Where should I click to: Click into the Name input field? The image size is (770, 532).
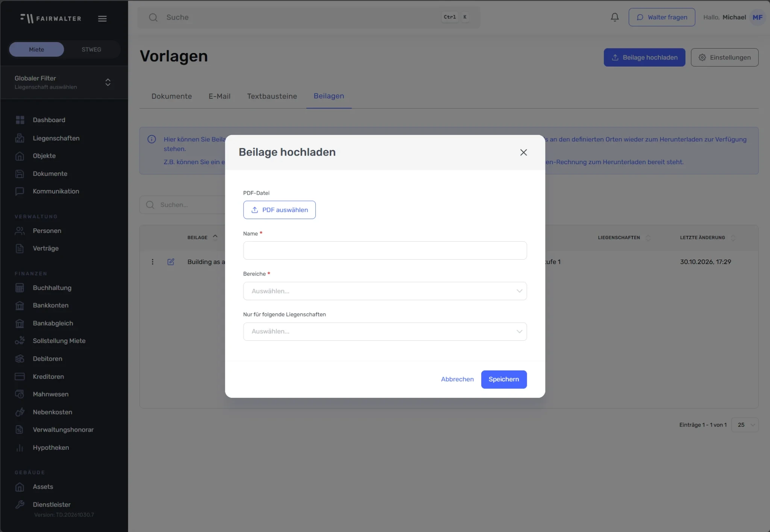click(x=385, y=250)
